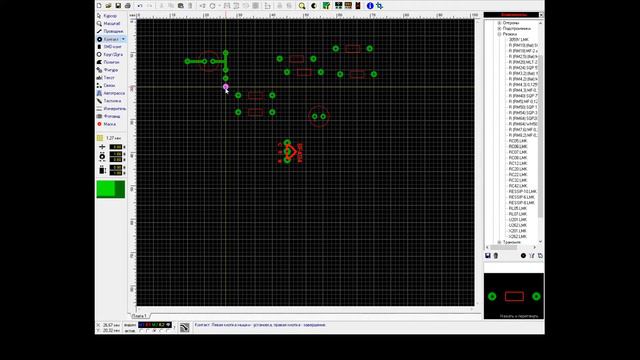Image resolution: width=640 pixels, height=360 pixels.
Task: Toggle the transparent view half-moon icon
Action: (x=314, y=6)
